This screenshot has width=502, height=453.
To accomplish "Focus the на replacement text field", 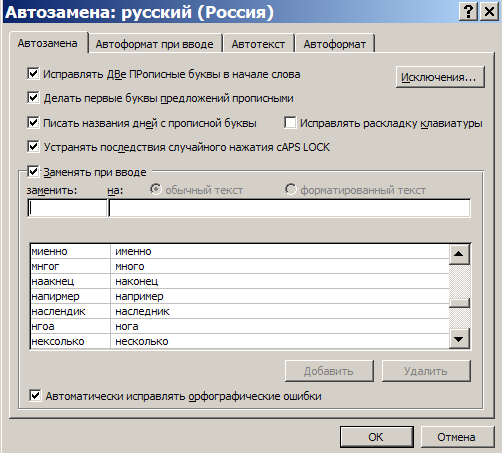I will (x=290, y=208).
